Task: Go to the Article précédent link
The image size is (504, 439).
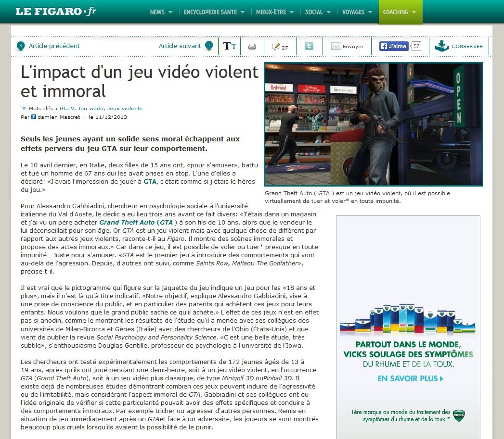Action: coord(54,46)
